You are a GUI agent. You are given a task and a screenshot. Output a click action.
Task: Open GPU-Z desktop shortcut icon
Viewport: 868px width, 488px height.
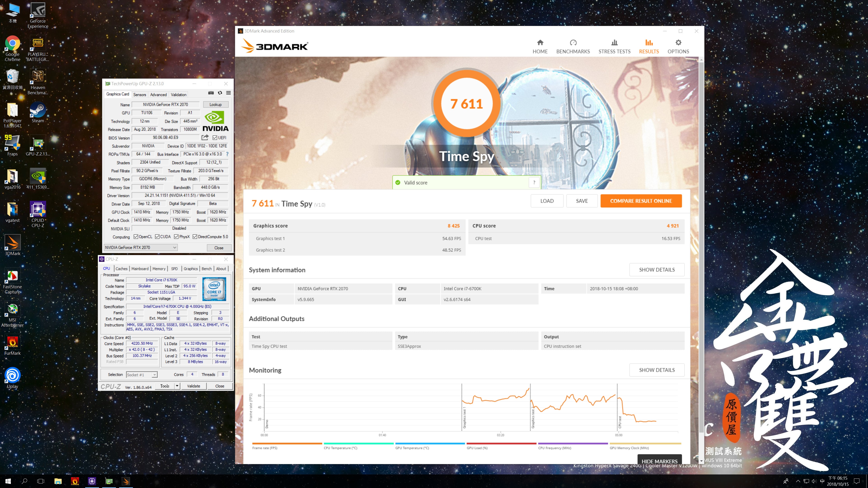38,145
